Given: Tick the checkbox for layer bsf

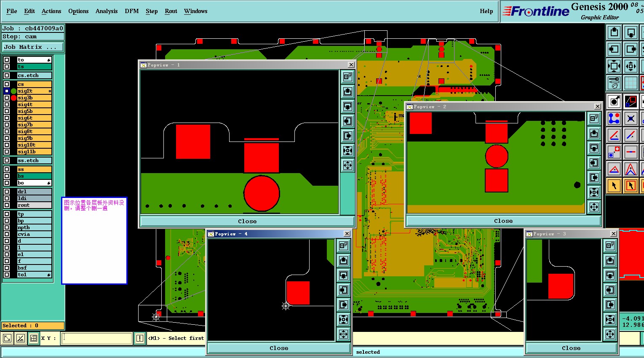Looking at the screenshot, I should (7, 268).
